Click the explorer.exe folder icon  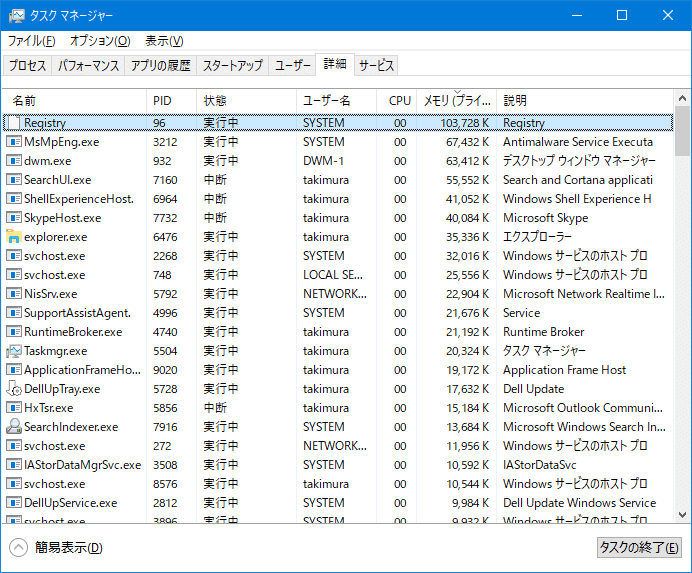click(x=14, y=237)
